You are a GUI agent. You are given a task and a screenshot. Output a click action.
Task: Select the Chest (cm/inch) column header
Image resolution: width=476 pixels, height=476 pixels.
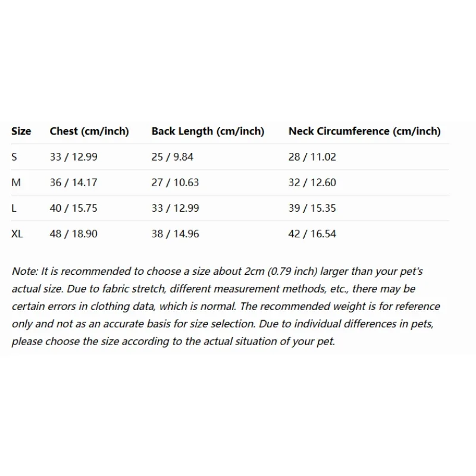[89, 131]
